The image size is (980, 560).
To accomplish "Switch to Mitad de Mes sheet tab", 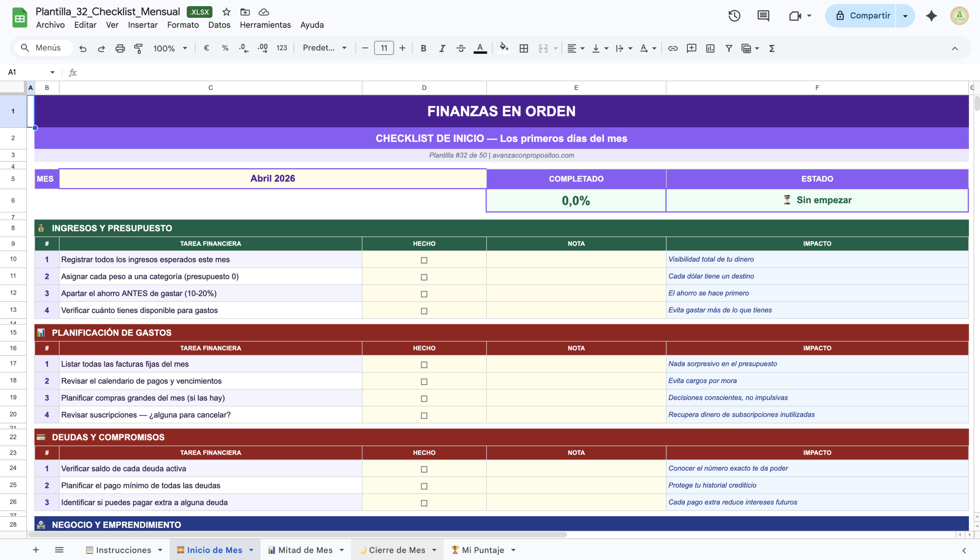I will [305, 550].
